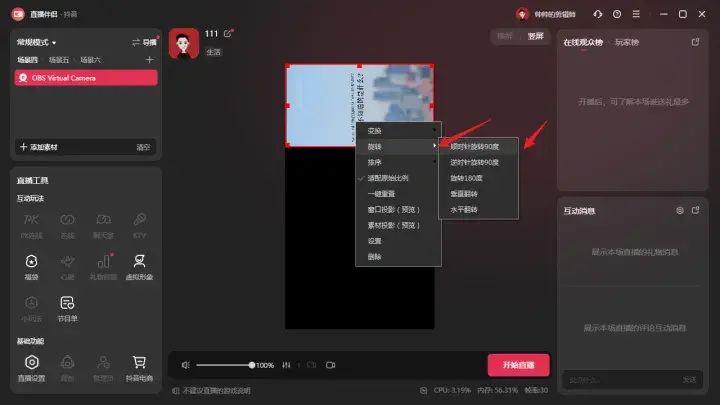Select 窗口投影（预览）menu entry
The image size is (720, 405).
point(399,209)
